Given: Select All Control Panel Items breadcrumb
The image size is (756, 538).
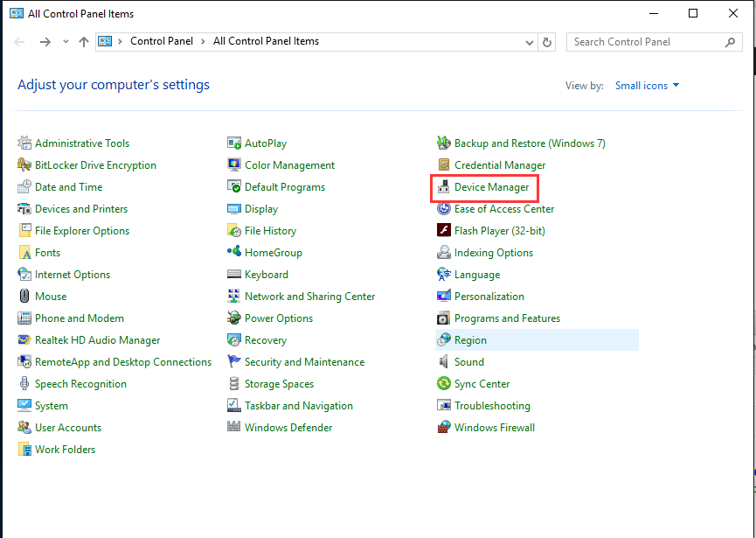Looking at the screenshot, I should coord(266,41).
